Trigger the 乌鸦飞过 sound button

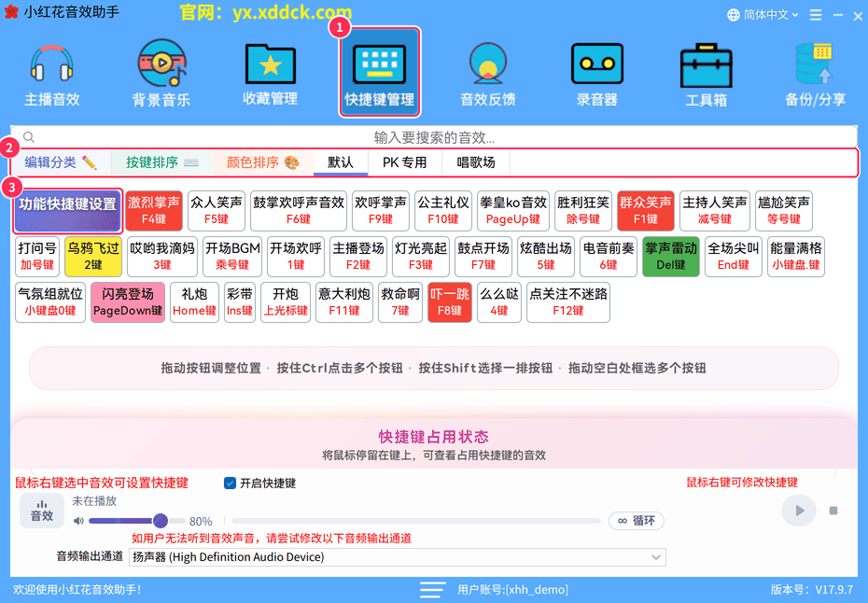(93, 257)
